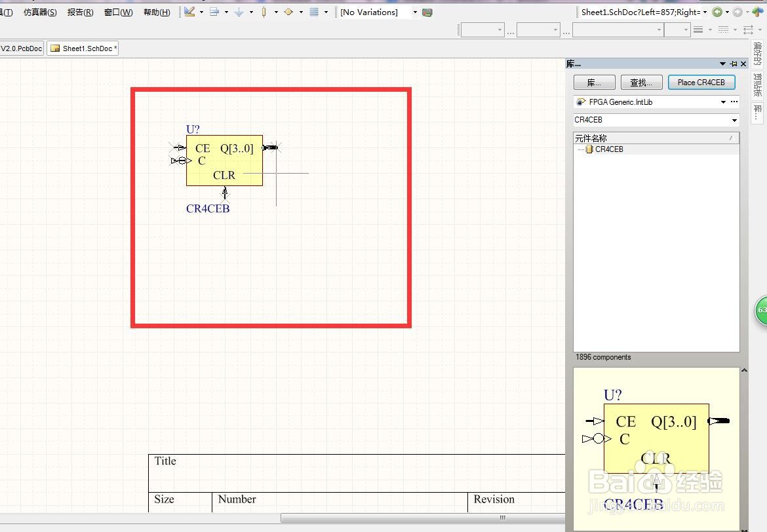Image resolution: width=767 pixels, height=532 pixels.
Task: Click the 元件名称 column header
Action: pyautogui.click(x=656, y=138)
